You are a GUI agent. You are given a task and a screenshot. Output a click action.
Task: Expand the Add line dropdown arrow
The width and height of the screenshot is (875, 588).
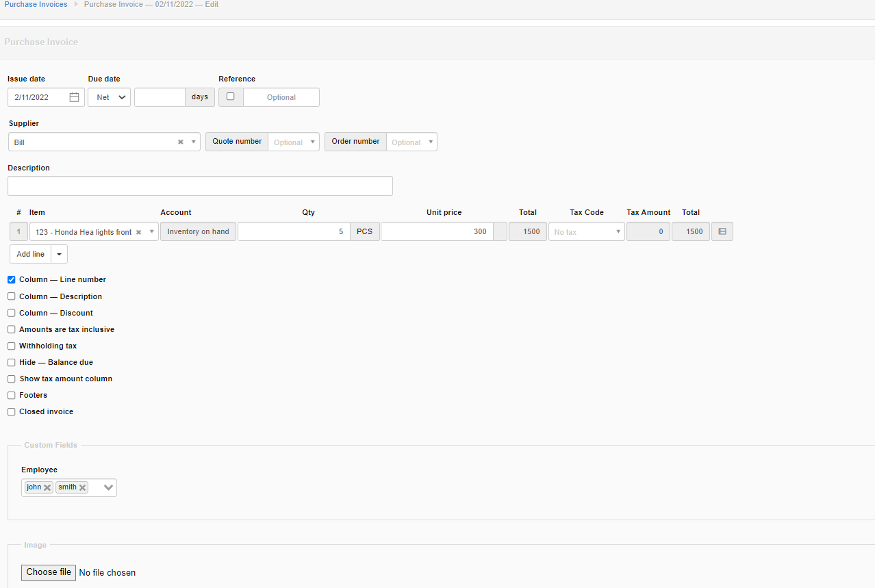(59, 254)
